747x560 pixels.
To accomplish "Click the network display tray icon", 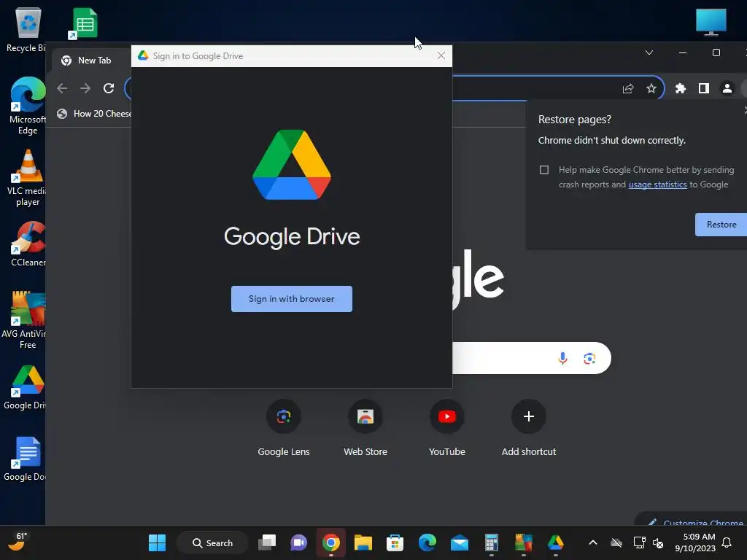I will coord(639,542).
